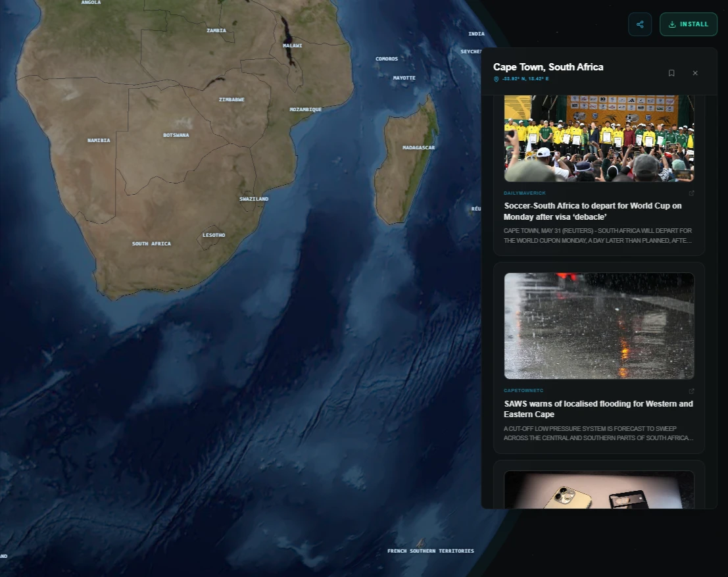
Task: Click the LESOTHO label on the globe
Action: pyautogui.click(x=214, y=235)
